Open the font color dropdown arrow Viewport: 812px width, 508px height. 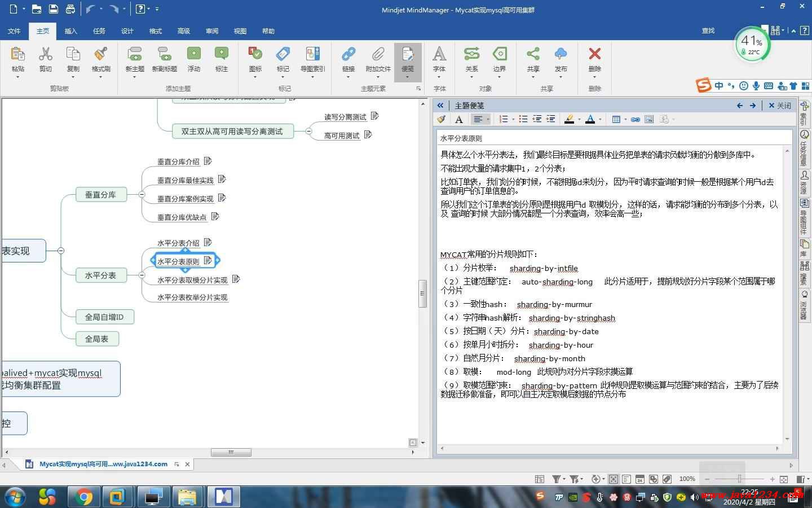click(600, 119)
